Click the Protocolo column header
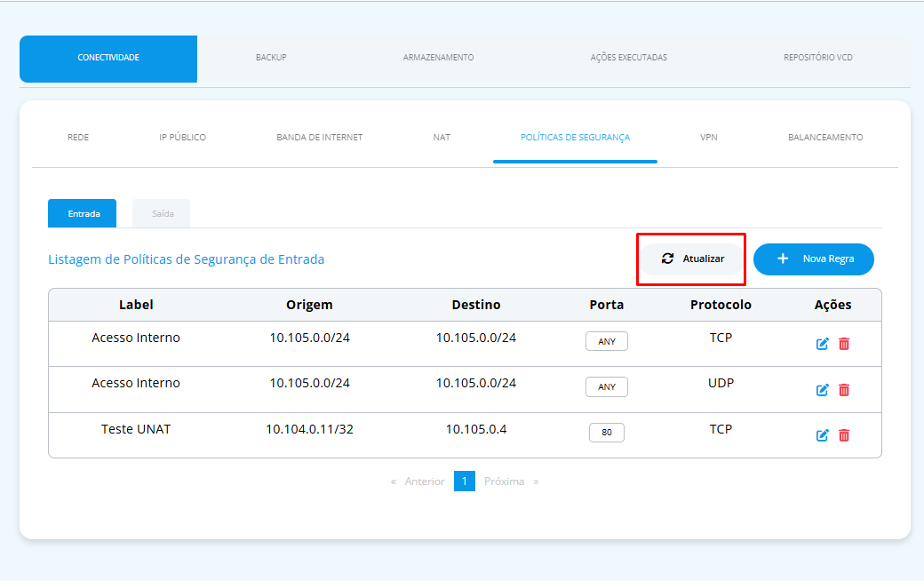This screenshot has height=581, width=924. coord(721,305)
